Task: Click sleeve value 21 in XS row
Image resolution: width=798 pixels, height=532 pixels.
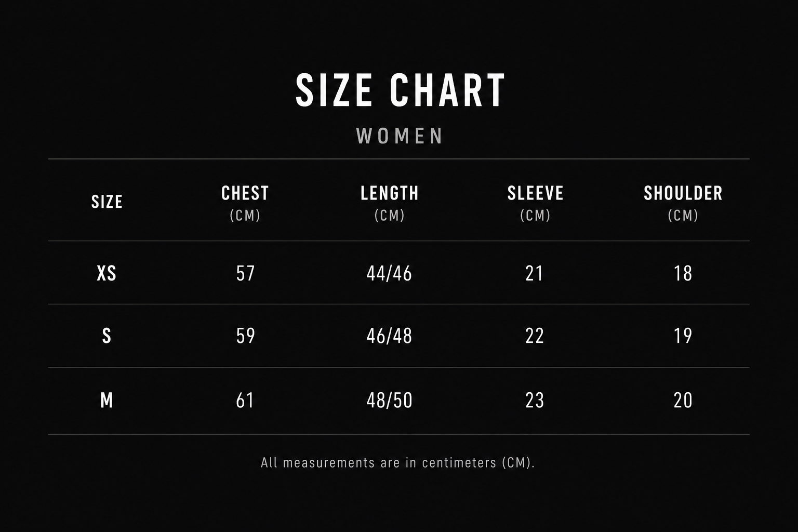Action: click(x=535, y=273)
